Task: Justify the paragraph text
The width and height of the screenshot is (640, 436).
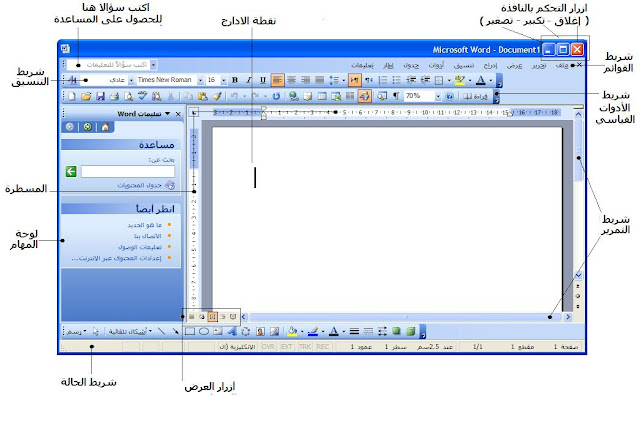Action: coord(320,80)
